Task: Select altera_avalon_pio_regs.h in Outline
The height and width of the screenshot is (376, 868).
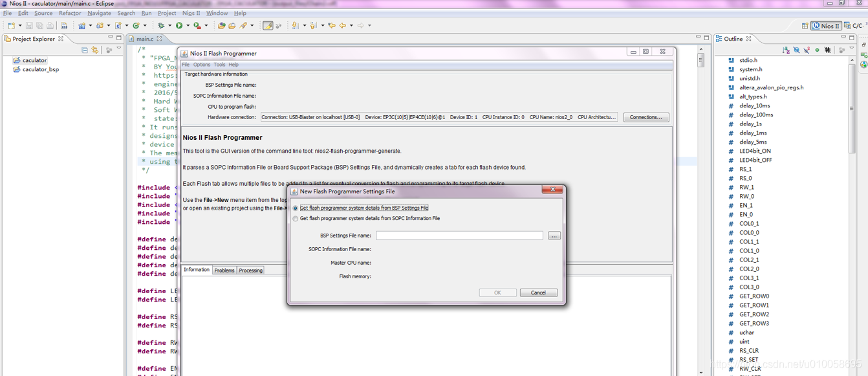Action: pyautogui.click(x=771, y=87)
